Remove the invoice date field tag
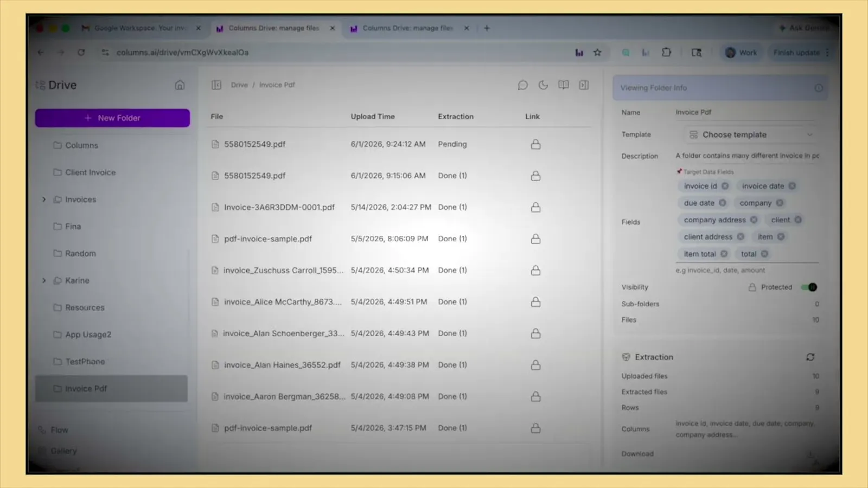 tap(792, 186)
